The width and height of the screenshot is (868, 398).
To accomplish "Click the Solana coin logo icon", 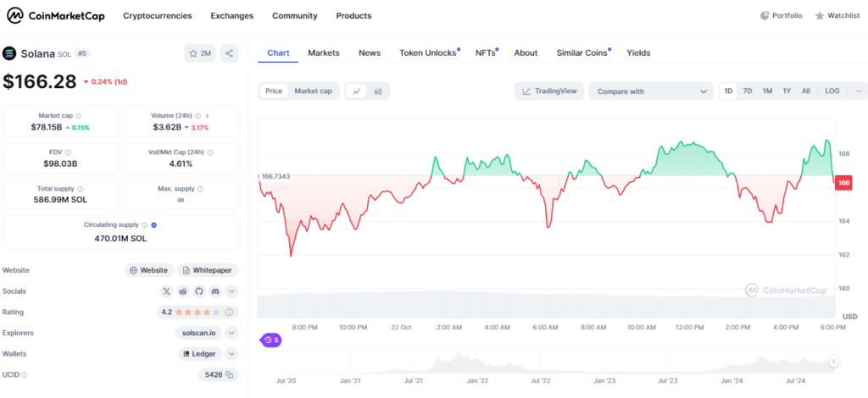I will [x=9, y=53].
